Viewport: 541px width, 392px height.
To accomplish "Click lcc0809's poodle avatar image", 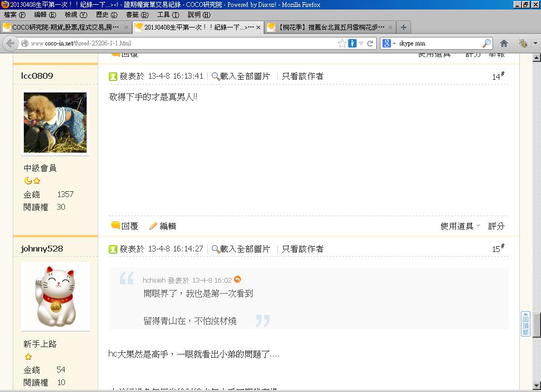I will pos(55,123).
